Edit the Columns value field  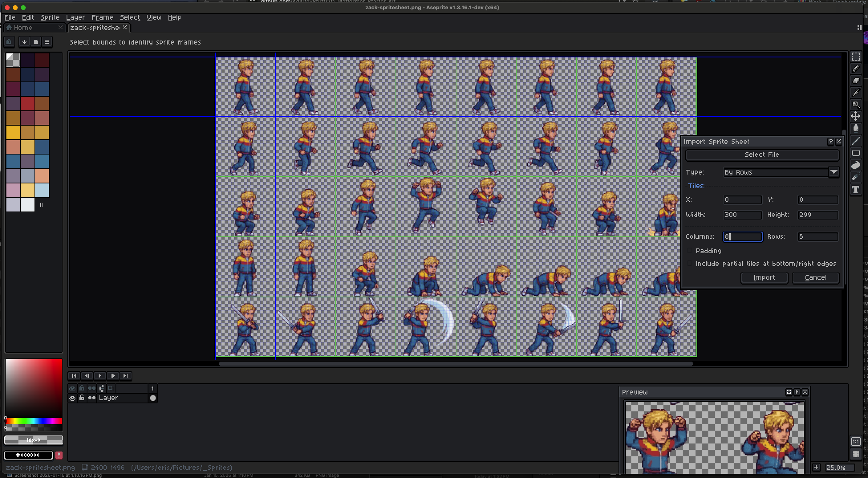click(742, 236)
